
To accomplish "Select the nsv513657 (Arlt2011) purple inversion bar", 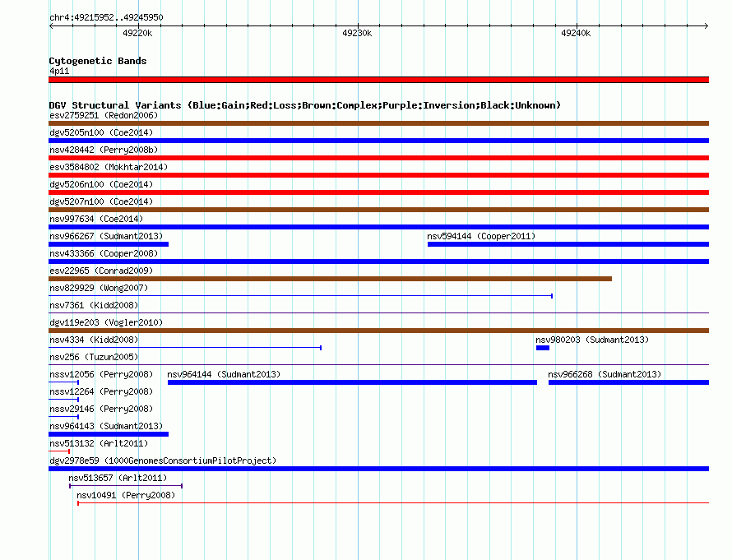I will point(126,486).
